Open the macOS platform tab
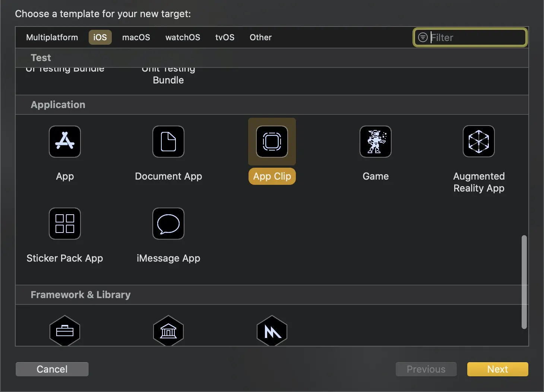544x392 pixels. [136, 37]
